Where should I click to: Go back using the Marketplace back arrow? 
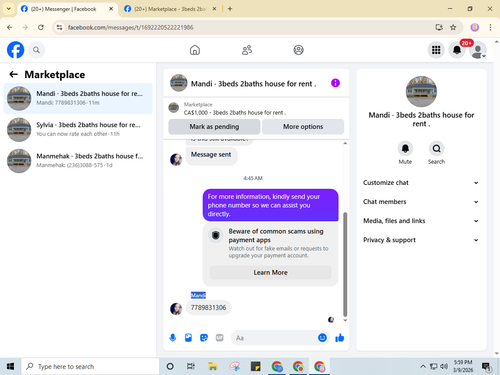coord(13,74)
